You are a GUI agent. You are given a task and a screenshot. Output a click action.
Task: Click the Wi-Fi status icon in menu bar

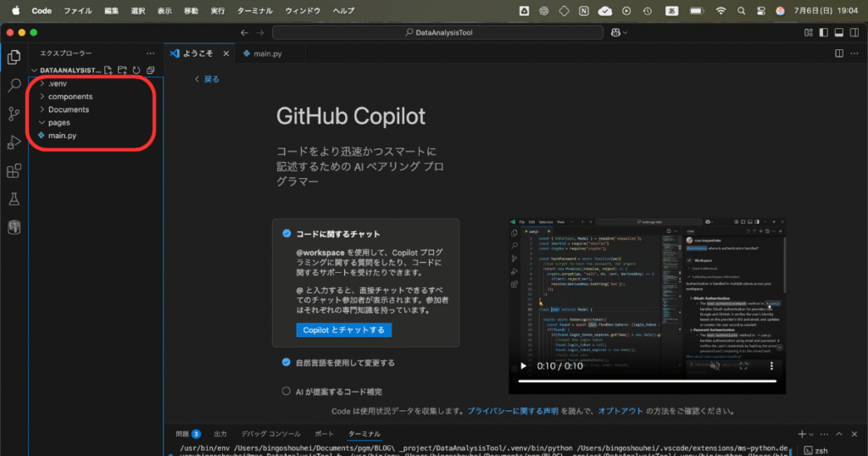coord(721,10)
